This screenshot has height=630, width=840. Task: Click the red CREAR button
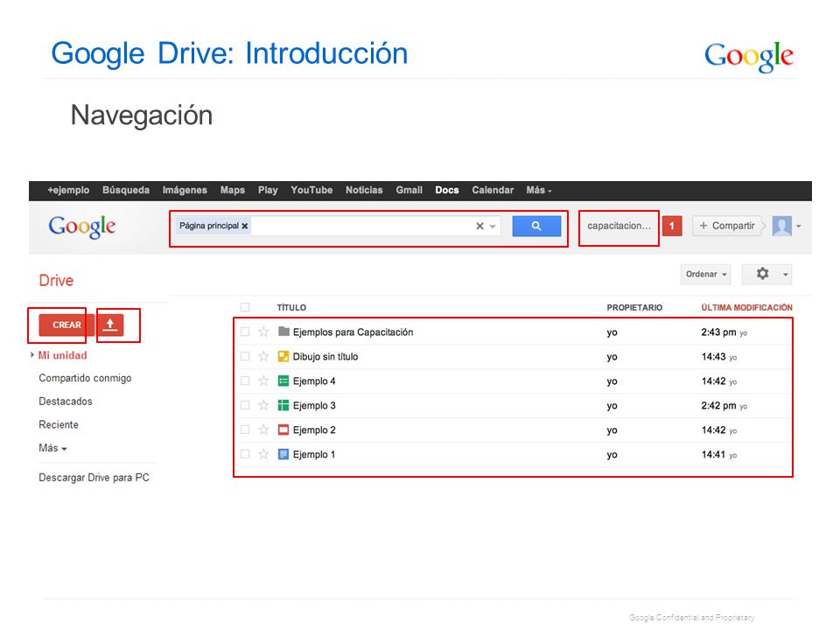(x=66, y=325)
